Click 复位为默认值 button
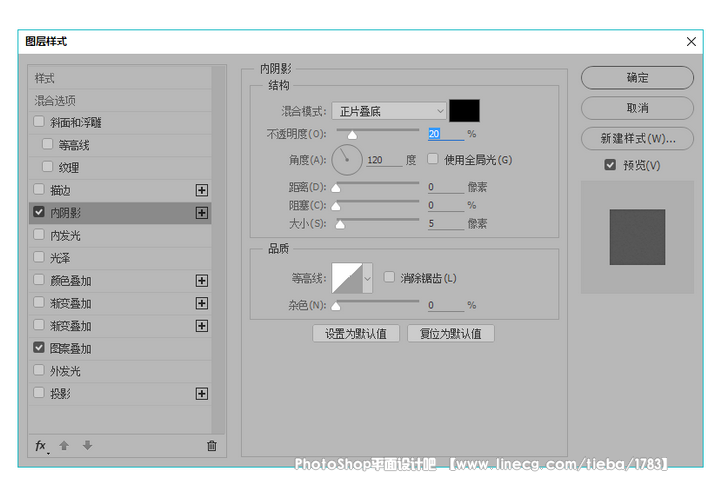 (451, 333)
